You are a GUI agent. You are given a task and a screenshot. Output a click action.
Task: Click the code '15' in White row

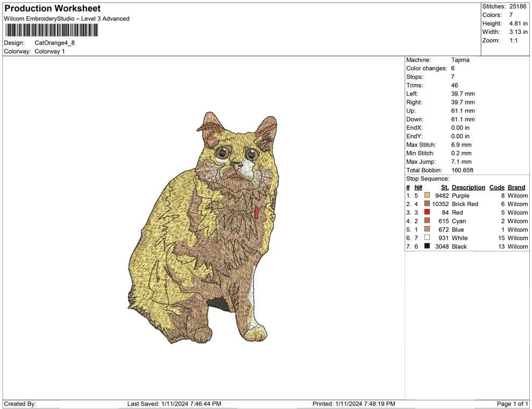click(501, 238)
